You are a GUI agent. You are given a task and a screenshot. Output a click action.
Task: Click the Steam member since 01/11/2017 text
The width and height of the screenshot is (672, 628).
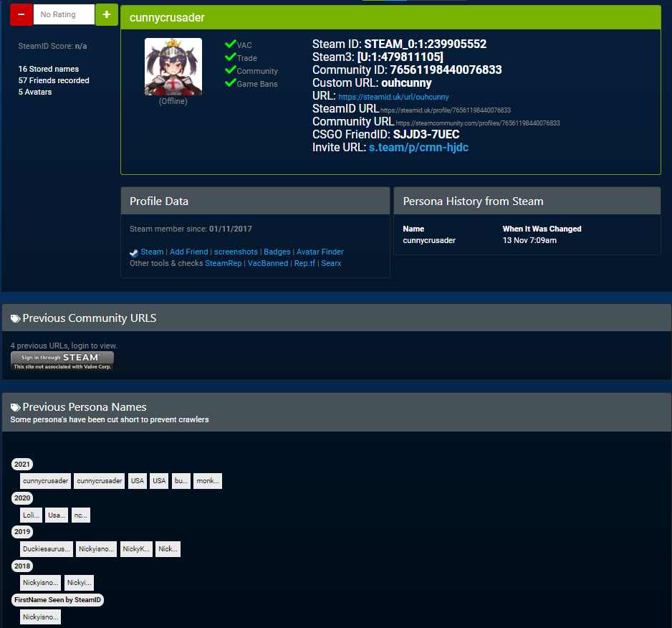click(191, 229)
